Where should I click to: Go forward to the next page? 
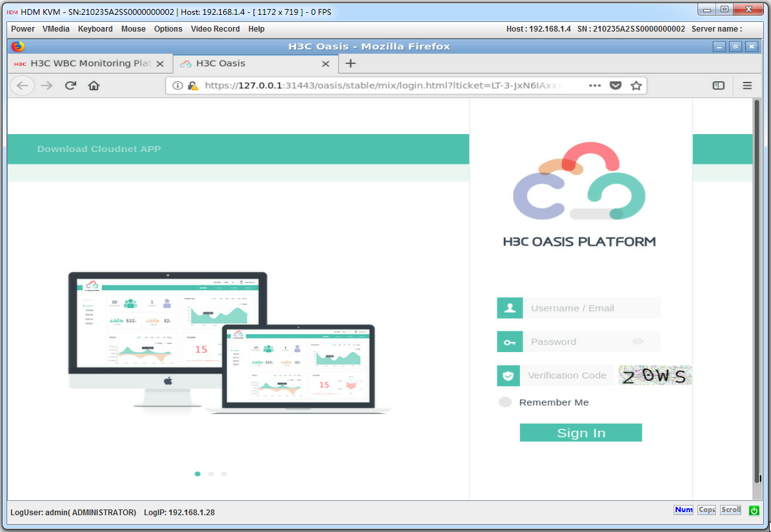tap(46, 86)
